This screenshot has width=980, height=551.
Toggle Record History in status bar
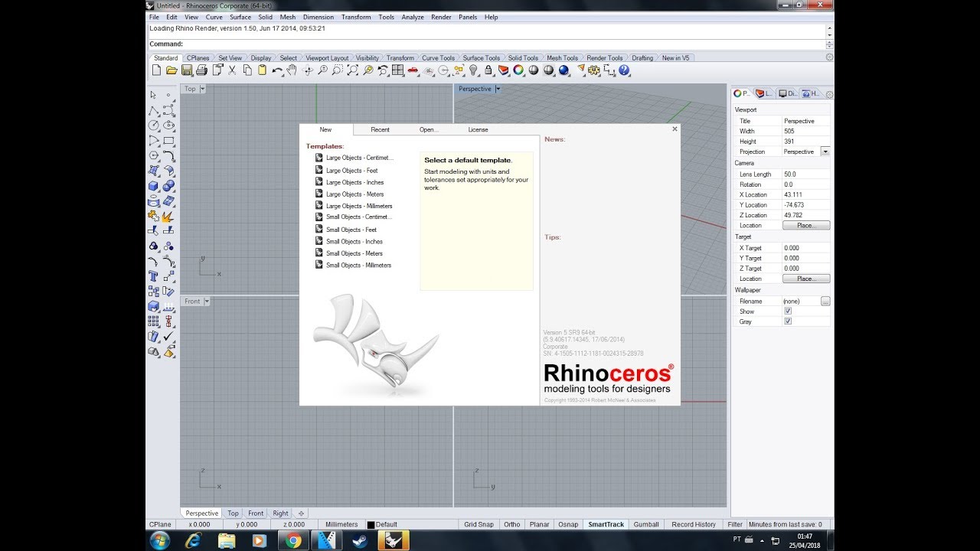[x=694, y=524]
